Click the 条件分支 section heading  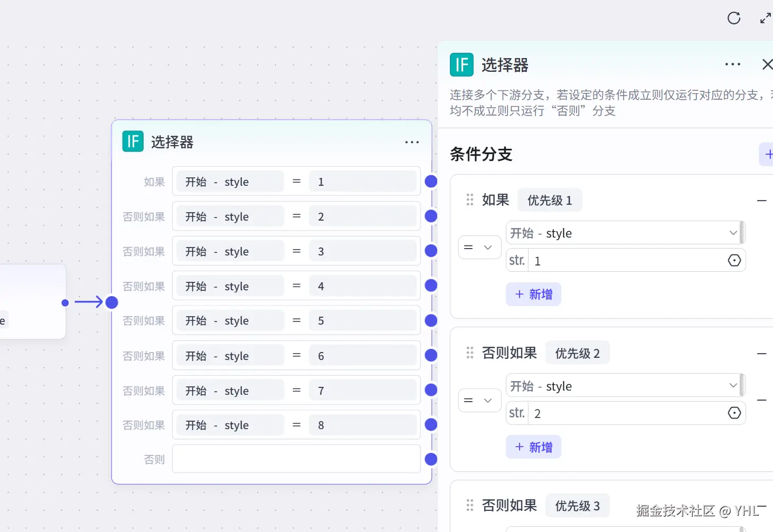[481, 154]
